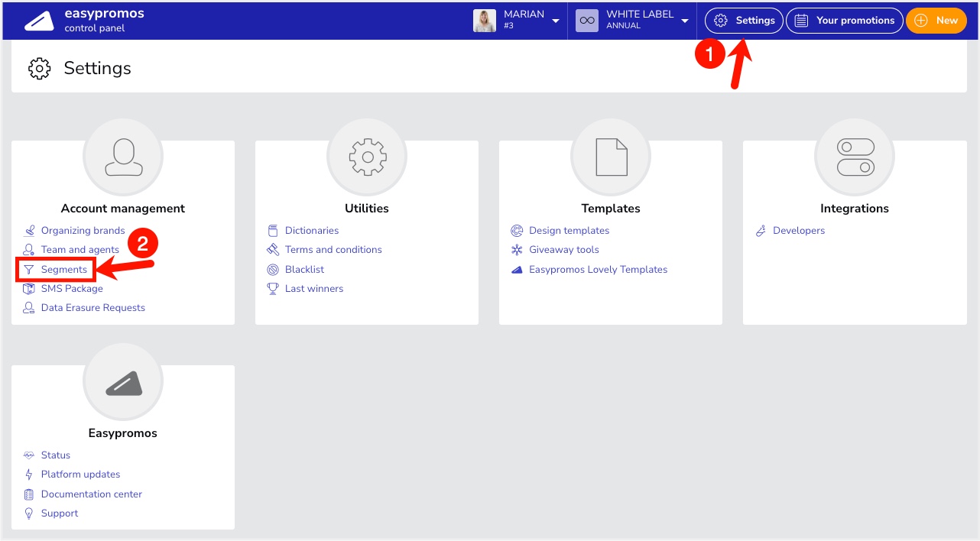The width and height of the screenshot is (980, 541).
Task: Open Last winners link
Action: (314, 288)
